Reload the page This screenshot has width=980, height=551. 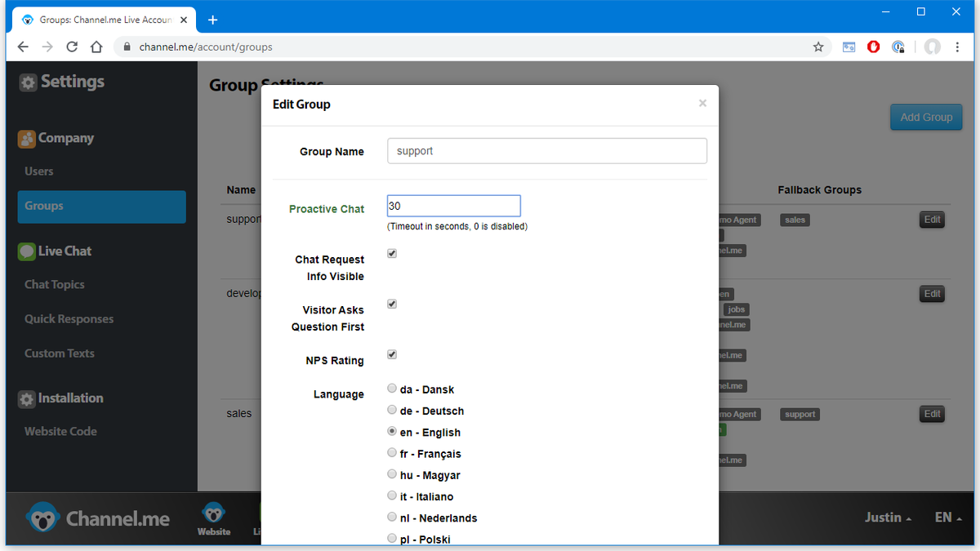[x=72, y=47]
